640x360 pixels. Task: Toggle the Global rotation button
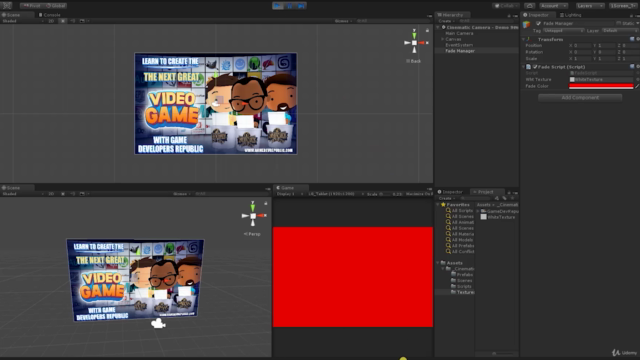point(55,6)
